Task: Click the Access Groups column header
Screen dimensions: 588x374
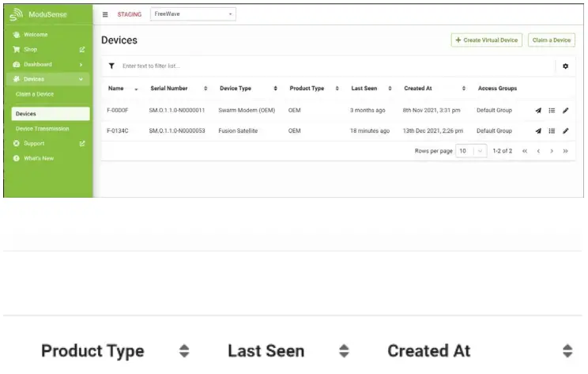Action: [497, 88]
